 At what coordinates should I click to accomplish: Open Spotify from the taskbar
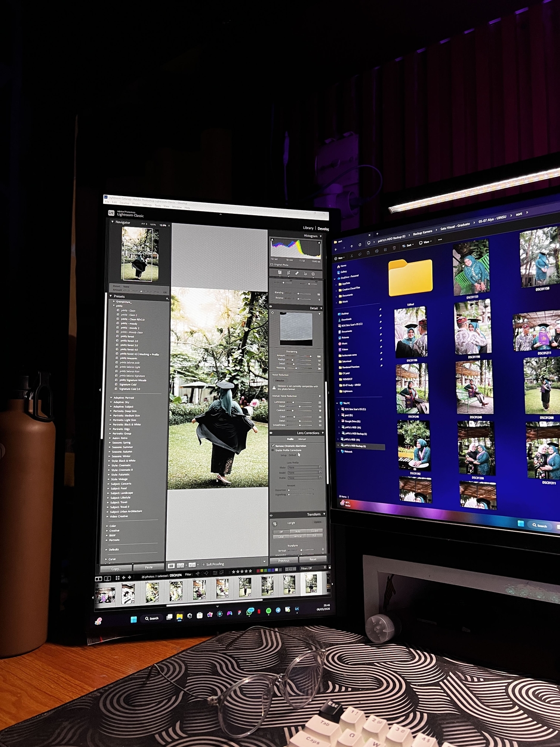click(269, 611)
